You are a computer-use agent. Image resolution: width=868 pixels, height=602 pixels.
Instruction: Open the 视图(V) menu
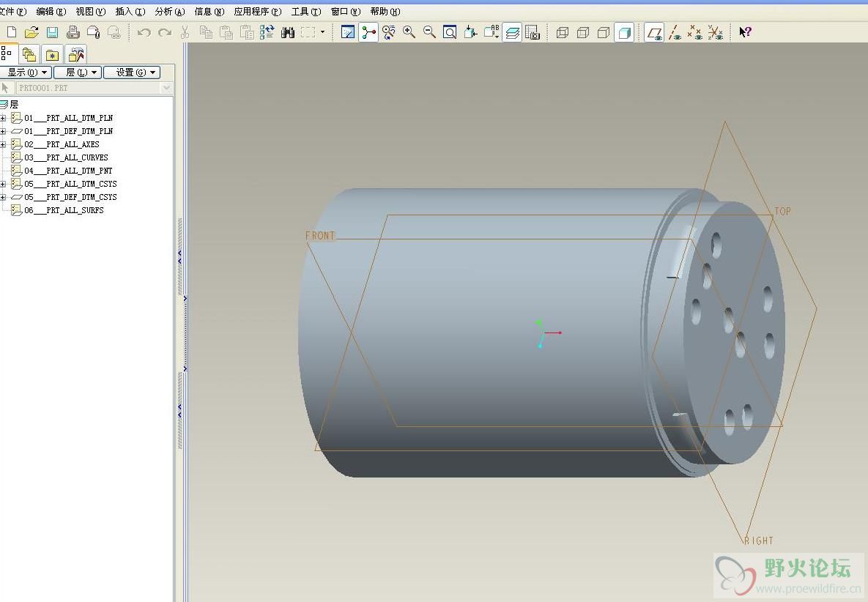click(x=91, y=11)
